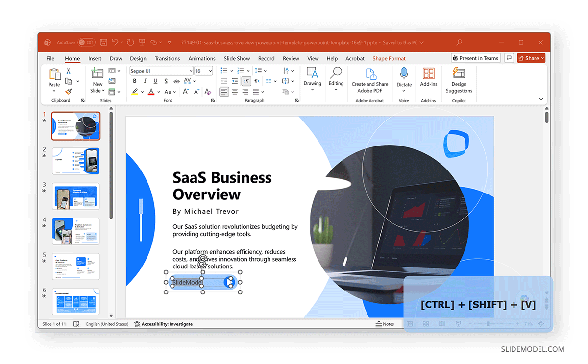Toggle the Notes pane in status bar
Viewport: 588px width, 364px height.
[385, 324]
